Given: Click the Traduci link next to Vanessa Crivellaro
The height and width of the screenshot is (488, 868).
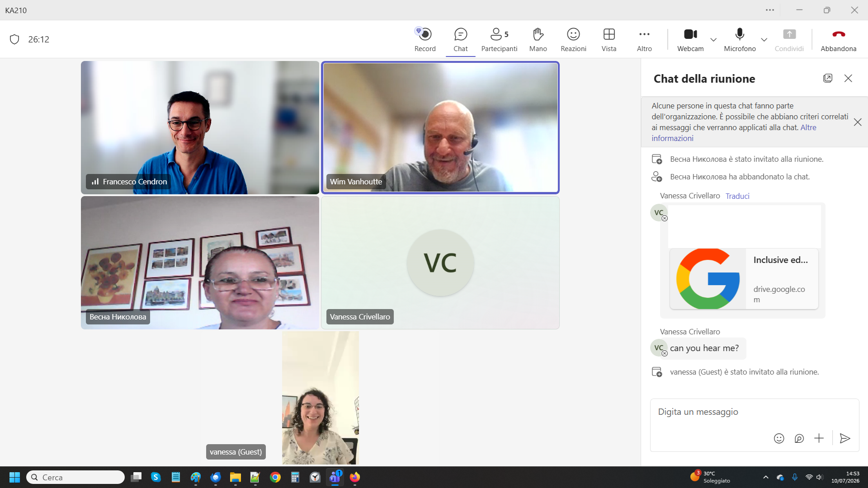Looking at the screenshot, I should click(x=737, y=196).
